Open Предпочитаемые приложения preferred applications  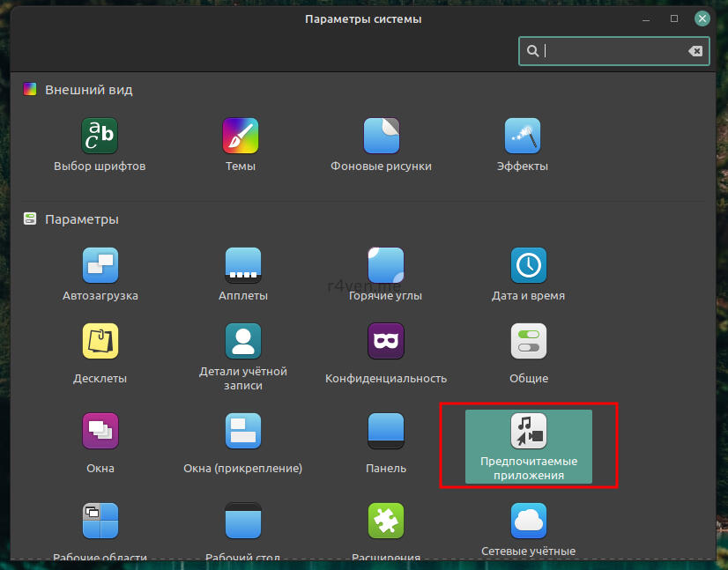[x=528, y=432]
